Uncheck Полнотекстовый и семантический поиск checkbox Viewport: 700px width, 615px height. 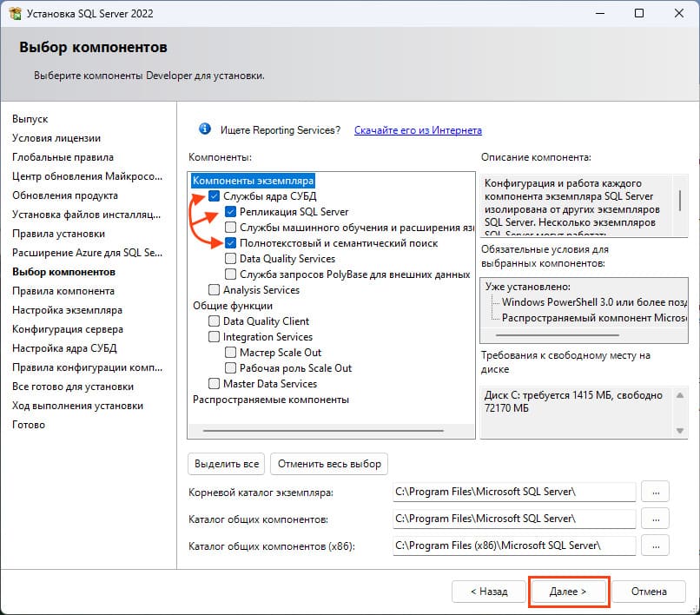[230, 243]
